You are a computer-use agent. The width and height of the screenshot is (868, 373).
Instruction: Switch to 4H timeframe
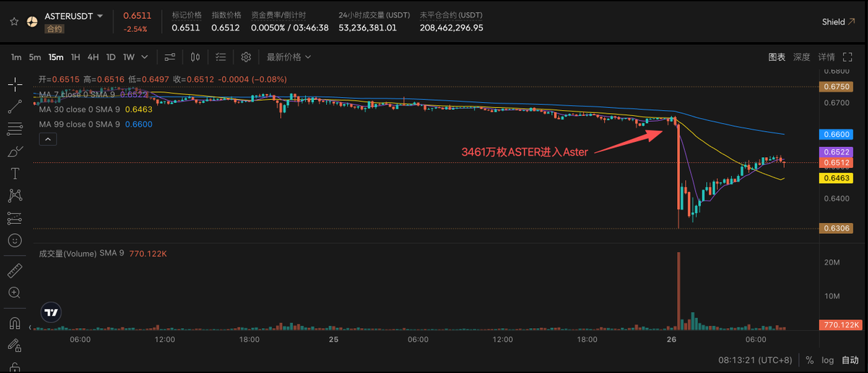(x=93, y=56)
